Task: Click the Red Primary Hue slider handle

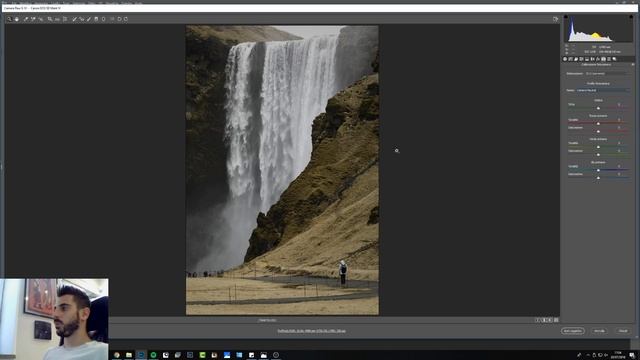Action: point(598,124)
